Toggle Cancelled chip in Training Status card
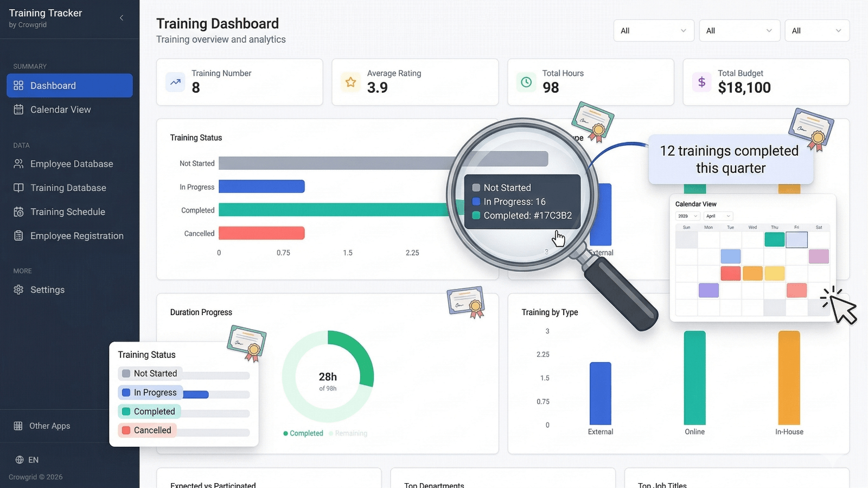Image resolution: width=868 pixels, height=488 pixels. point(147,430)
